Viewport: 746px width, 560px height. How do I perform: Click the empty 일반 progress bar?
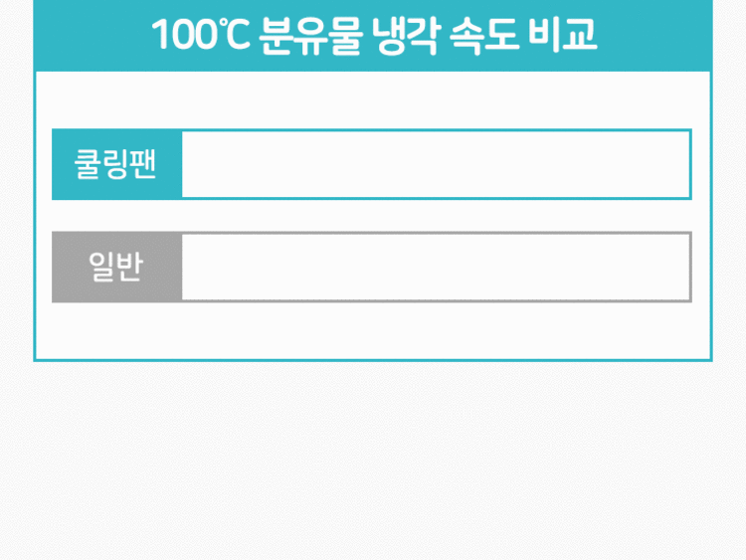pos(436,267)
